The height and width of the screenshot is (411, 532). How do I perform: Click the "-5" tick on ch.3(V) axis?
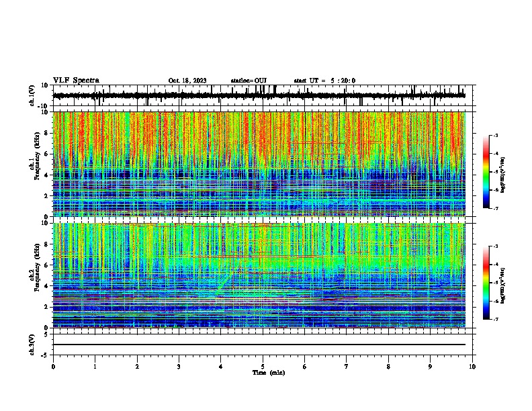[x=45, y=355]
